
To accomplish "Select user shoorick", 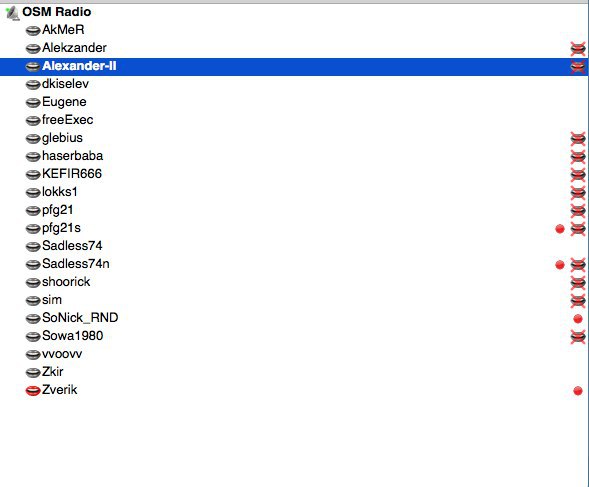I will (66, 282).
